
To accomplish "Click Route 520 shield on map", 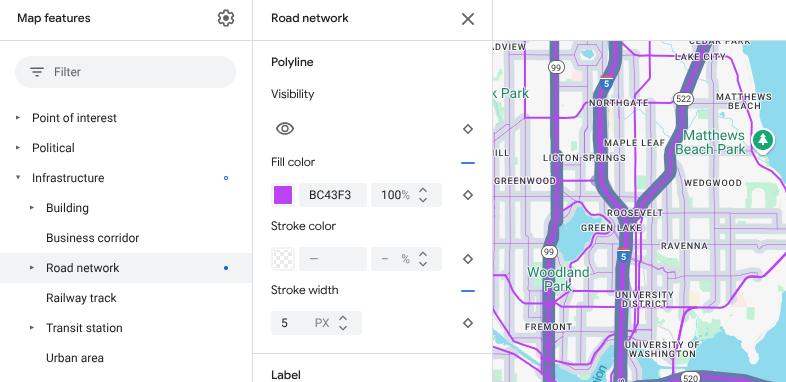I will coord(691,377).
